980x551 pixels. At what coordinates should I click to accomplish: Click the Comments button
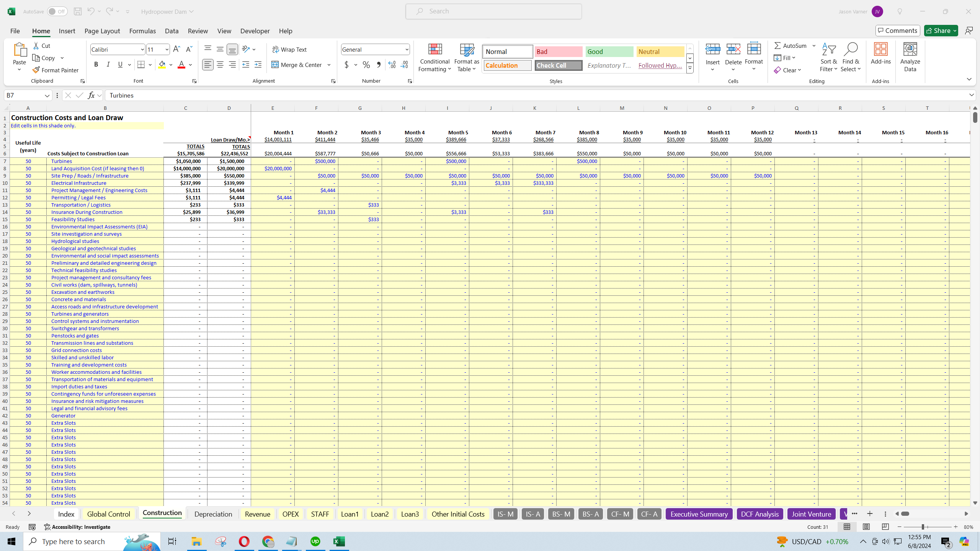[897, 31]
